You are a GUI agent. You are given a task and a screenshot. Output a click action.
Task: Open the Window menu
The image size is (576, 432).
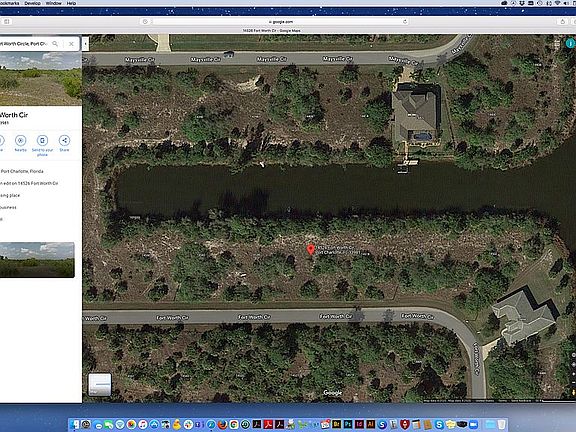coord(54,3)
